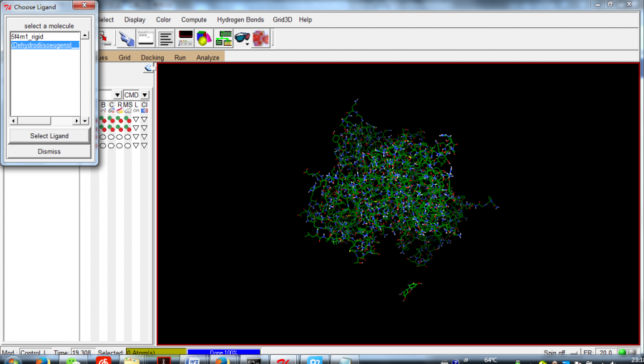This screenshot has height=364, width=644.
Task: Open the CMD dropdown arrow
Action: click(x=145, y=95)
